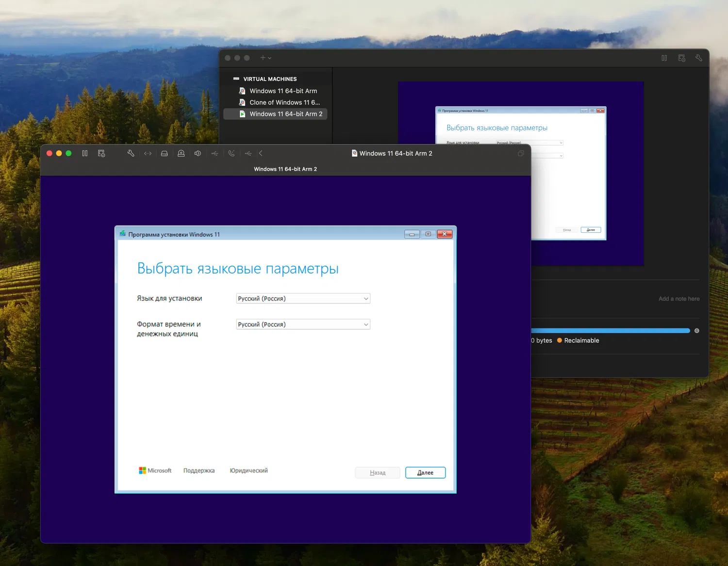The image size is (728, 566).
Task: Open the dropdown arrow next to the plus button
Action: 270,58
